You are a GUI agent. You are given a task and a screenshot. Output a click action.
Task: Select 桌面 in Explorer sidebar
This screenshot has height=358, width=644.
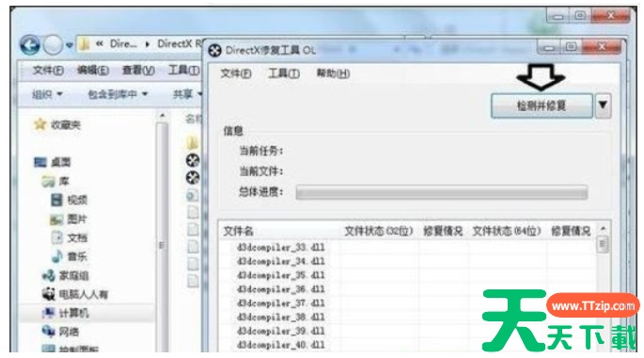click(53, 163)
